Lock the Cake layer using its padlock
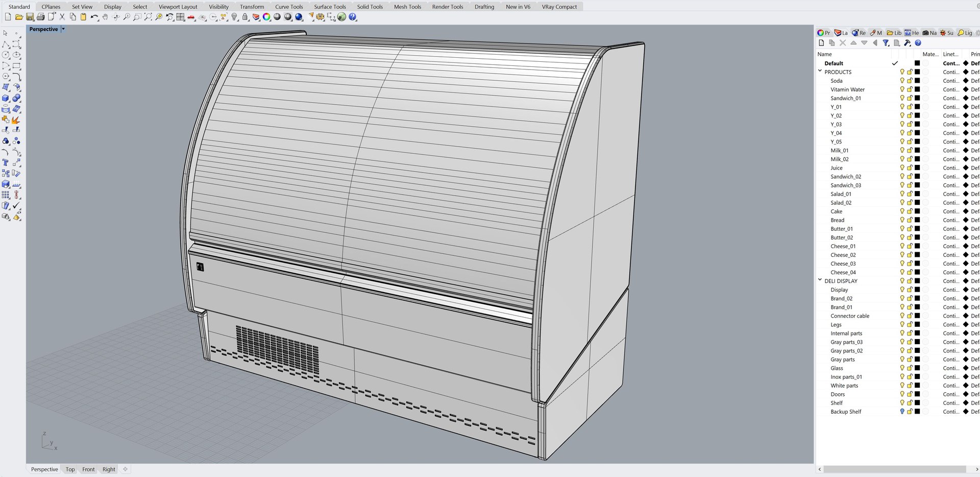The image size is (980, 477). [910, 211]
